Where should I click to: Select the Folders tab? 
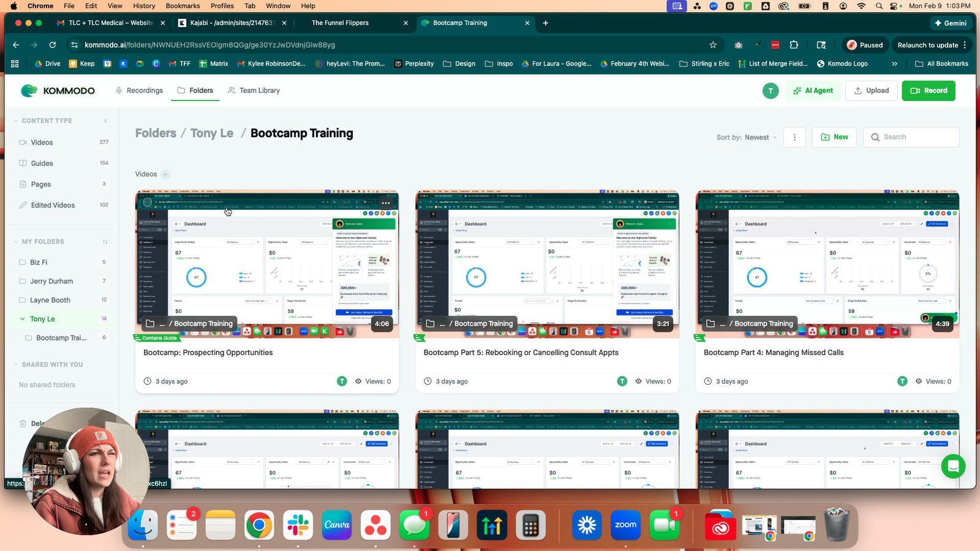tap(195, 91)
